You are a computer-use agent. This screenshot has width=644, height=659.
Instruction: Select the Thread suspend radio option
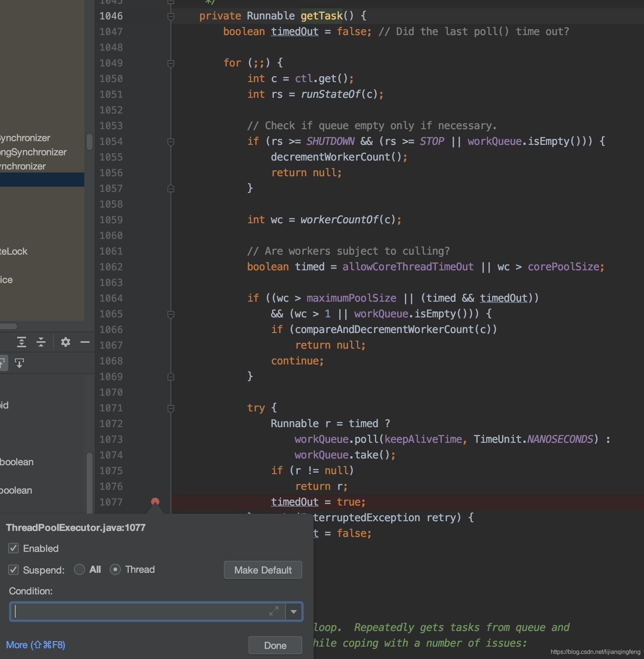click(115, 569)
